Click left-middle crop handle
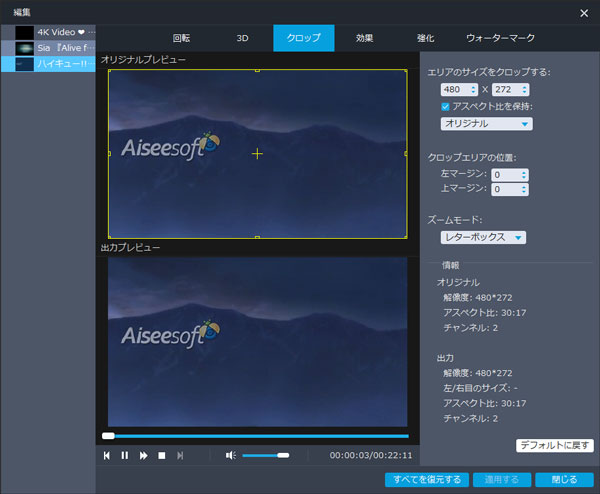This screenshot has width=600, height=494. (109, 154)
